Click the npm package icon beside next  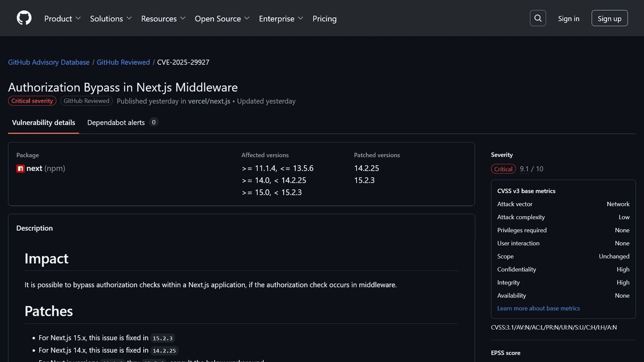point(20,168)
